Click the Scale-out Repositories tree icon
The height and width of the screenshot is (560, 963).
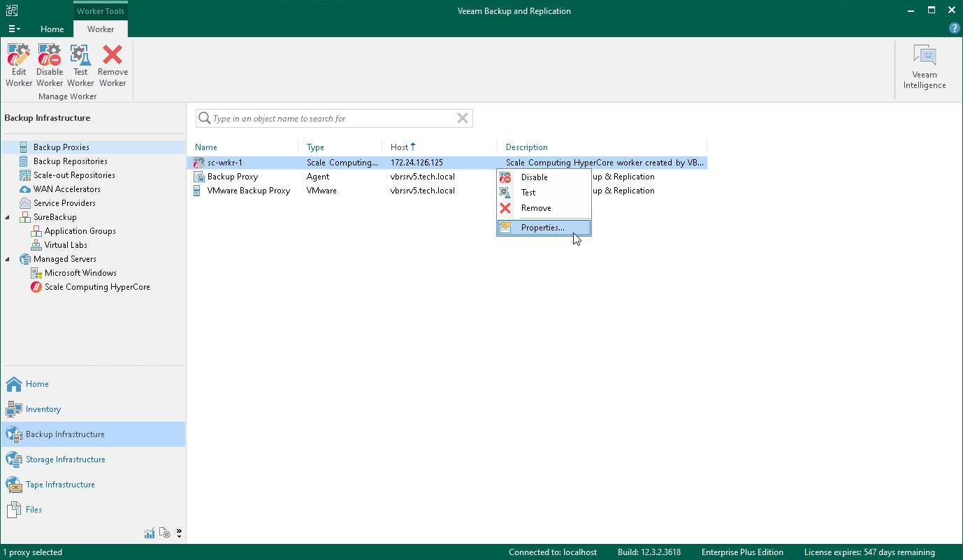pos(24,175)
